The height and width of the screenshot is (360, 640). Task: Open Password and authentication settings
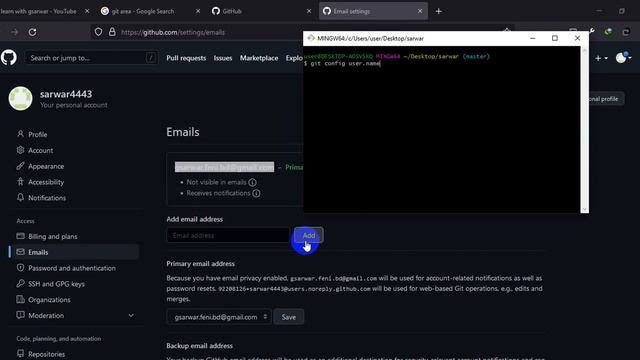(72, 268)
